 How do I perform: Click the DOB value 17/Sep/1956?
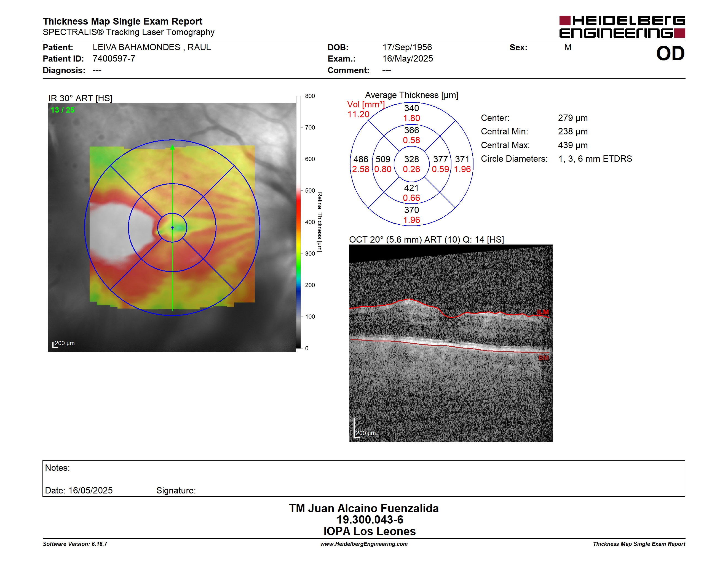[407, 47]
